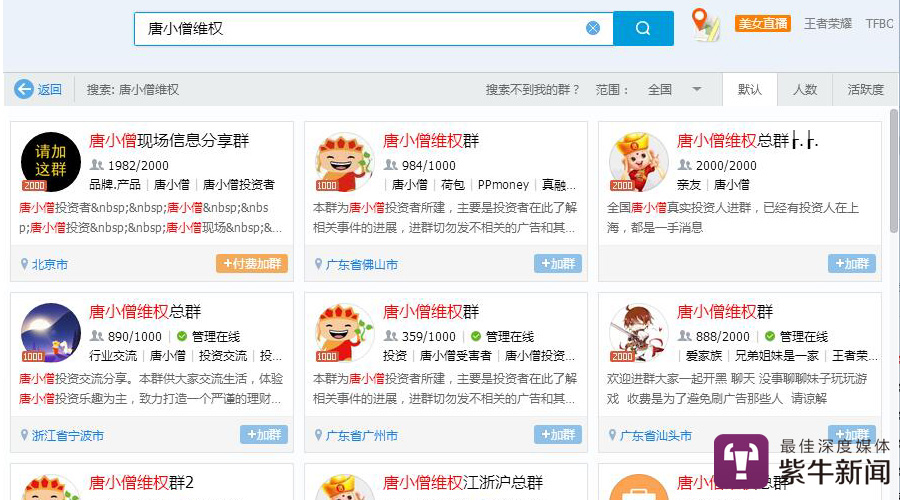Click the 爱家族 tag in 汕头市 card

[x=704, y=355]
